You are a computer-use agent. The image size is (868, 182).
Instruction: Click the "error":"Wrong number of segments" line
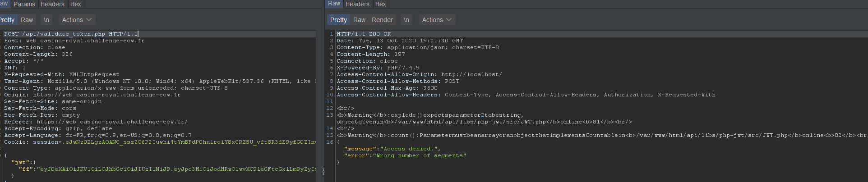coord(405,155)
